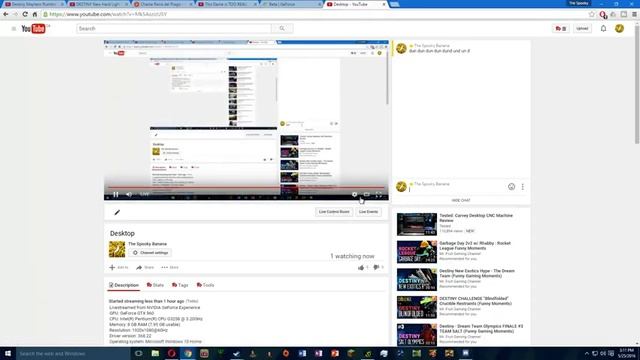Click the channel avatar beside video title
Image resolution: width=640 pixels, height=360 pixels.
(x=117, y=249)
